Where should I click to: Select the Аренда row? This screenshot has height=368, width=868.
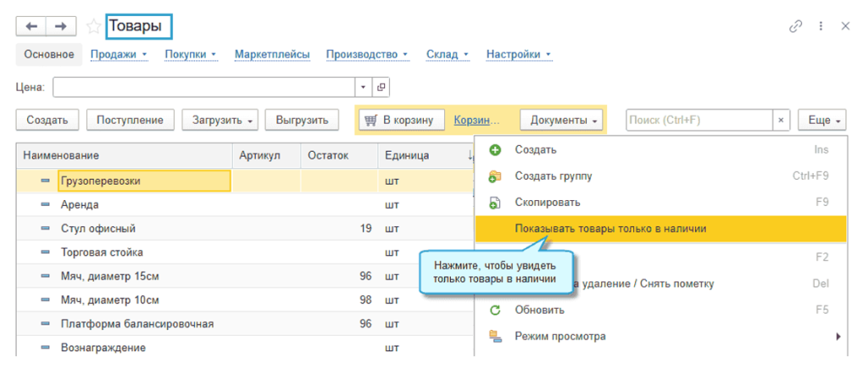click(x=245, y=204)
